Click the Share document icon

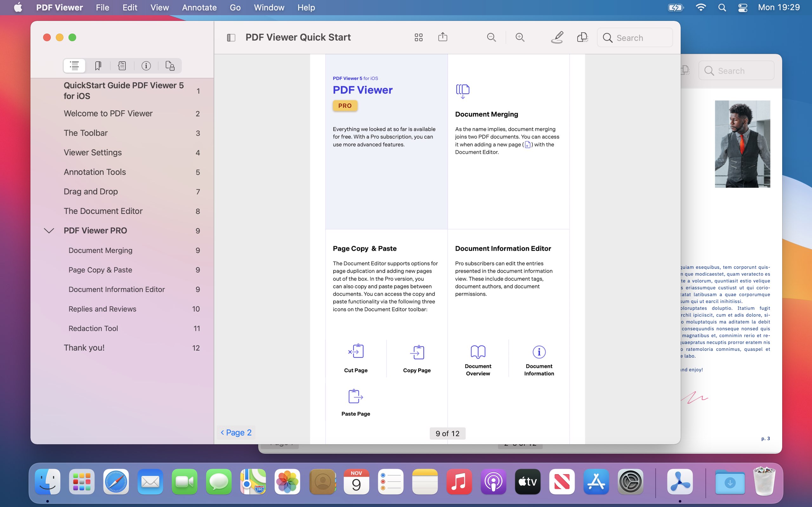coord(442,37)
